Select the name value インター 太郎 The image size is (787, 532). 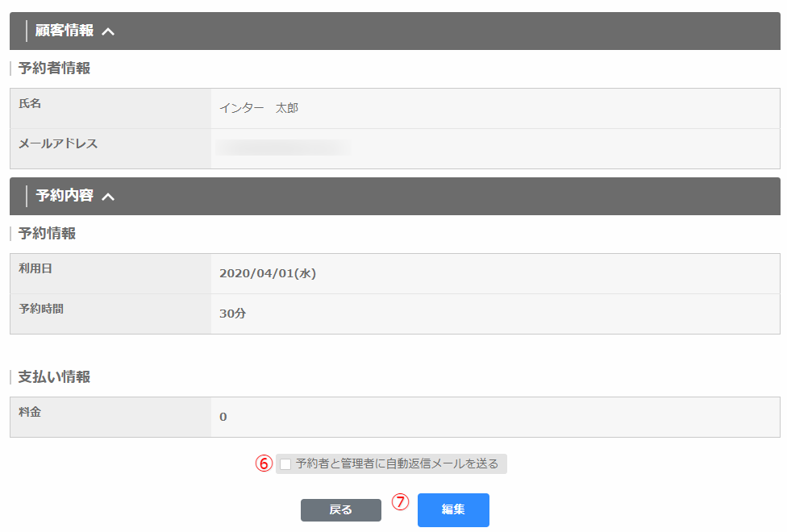point(259,108)
